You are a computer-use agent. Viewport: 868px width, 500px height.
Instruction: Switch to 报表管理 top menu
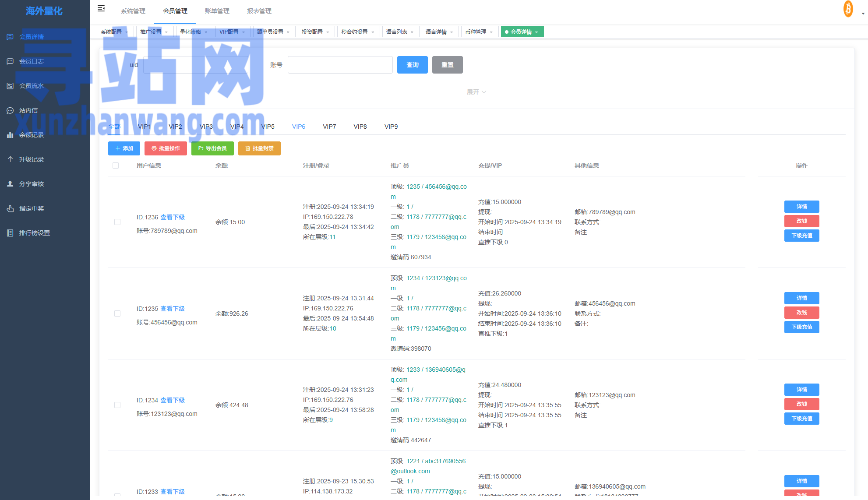[259, 11]
